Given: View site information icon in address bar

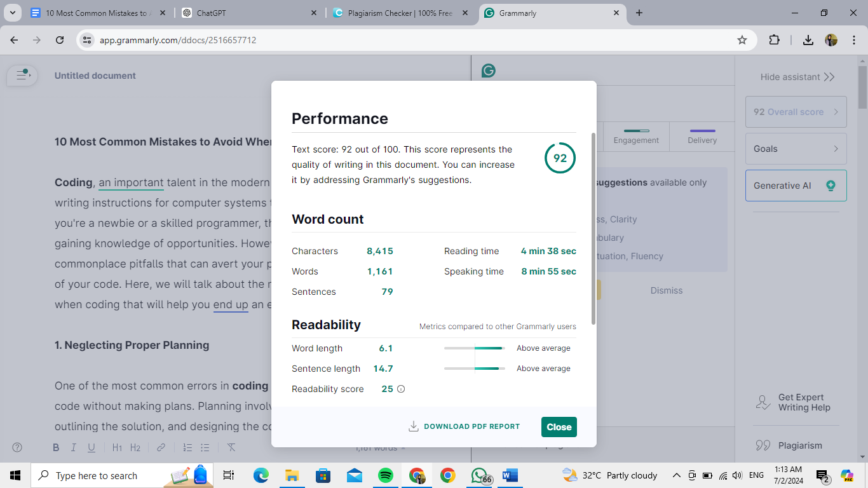Looking at the screenshot, I should click(x=88, y=40).
